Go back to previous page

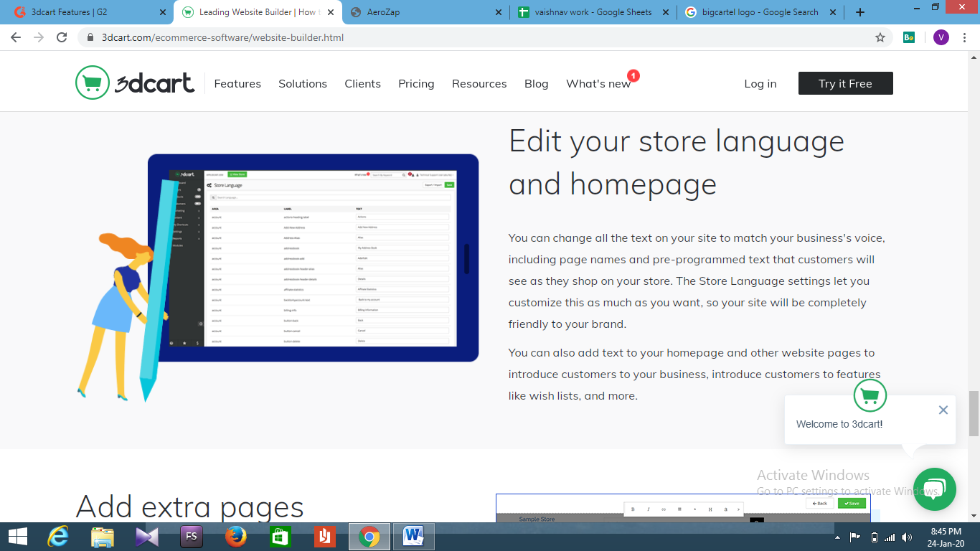(16, 37)
